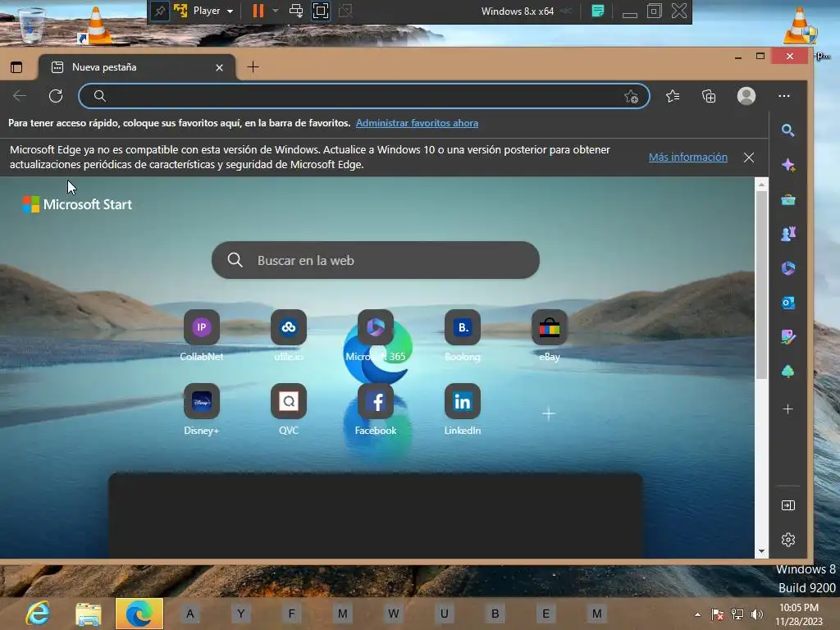Open the sidebar Microsoft 365 icon
The image size is (840, 630).
[787, 268]
